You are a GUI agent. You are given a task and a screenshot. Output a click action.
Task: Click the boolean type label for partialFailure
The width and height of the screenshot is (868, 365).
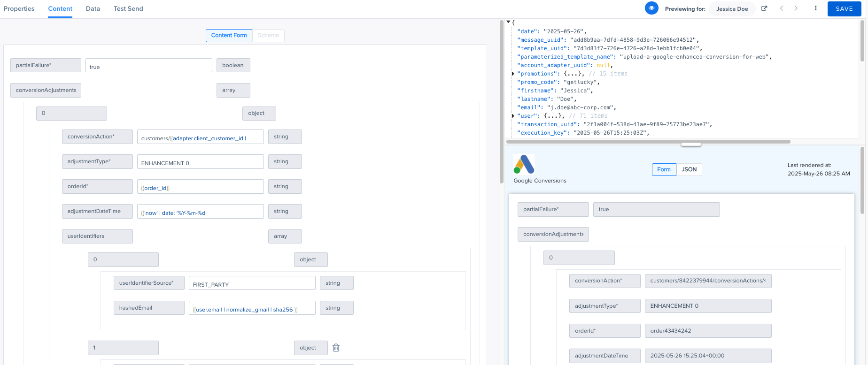tap(233, 65)
